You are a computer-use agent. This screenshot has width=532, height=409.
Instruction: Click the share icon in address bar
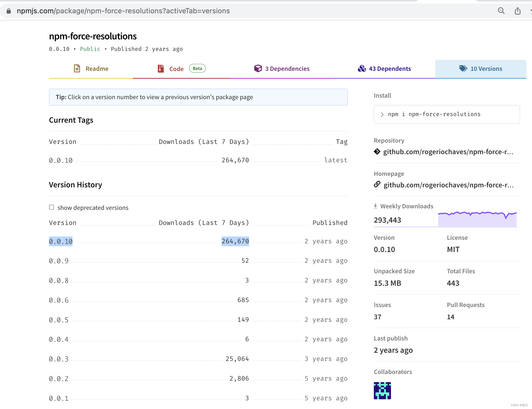click(x=517, y=11)
